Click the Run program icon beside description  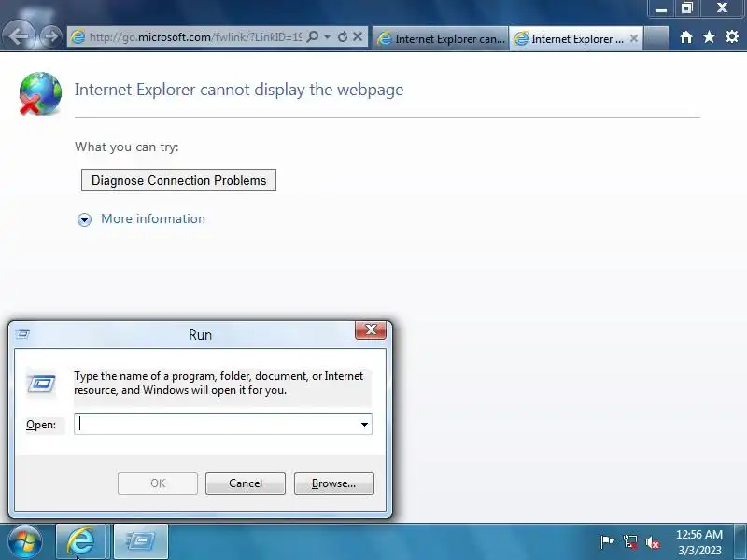point(41,384)
